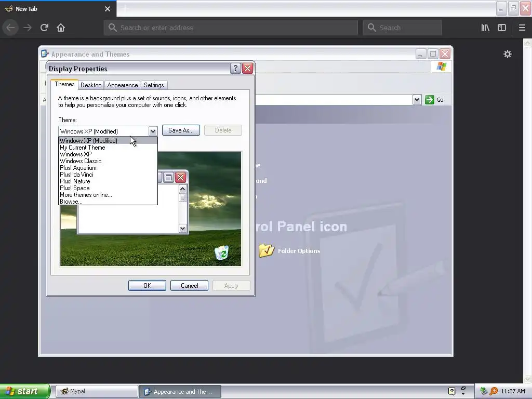The height and width of the screenshot is (399, 532).
Task: Open new tab settings gear icon
Action: (507, 54)
